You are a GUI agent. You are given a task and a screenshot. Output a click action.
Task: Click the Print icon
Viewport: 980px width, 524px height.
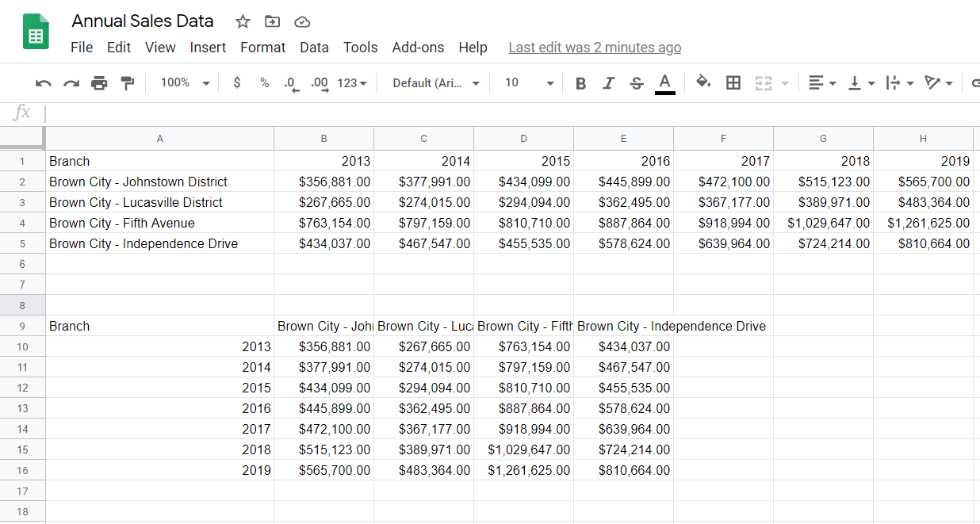(99, 83)
